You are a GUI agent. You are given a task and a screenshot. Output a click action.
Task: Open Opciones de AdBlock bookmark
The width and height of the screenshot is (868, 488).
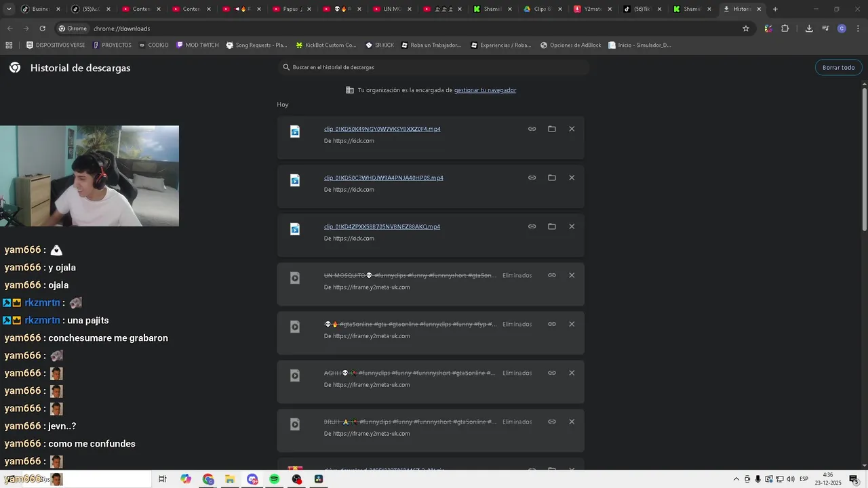coord(570,45)
